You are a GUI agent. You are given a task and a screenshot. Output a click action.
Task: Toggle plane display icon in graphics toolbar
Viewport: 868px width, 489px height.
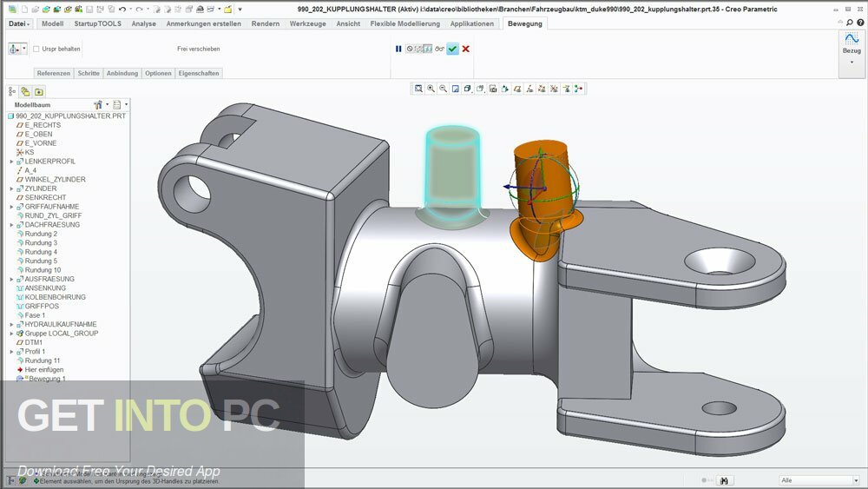517,89
